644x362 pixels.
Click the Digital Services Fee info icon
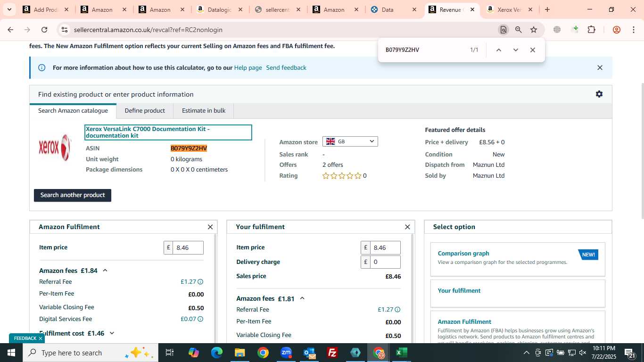coord(200,319)
